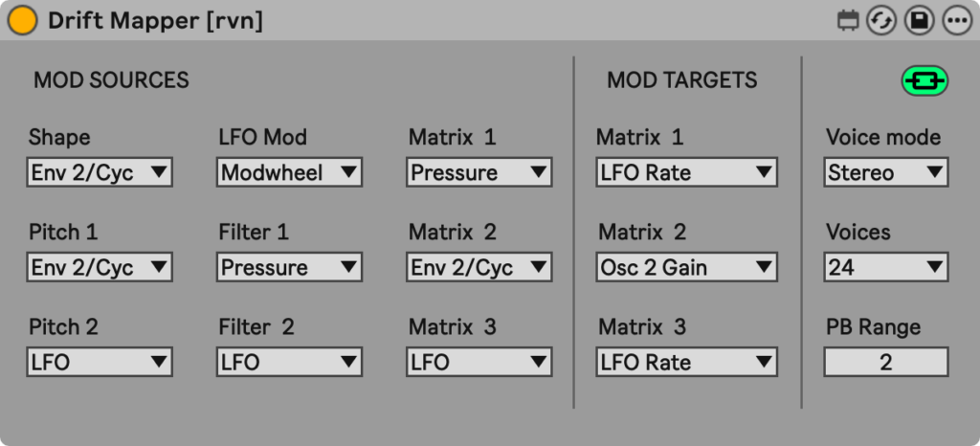This screenshot has width=980, height=446.
Task: Open the Voices count dropdown
Action: point(886,268)
